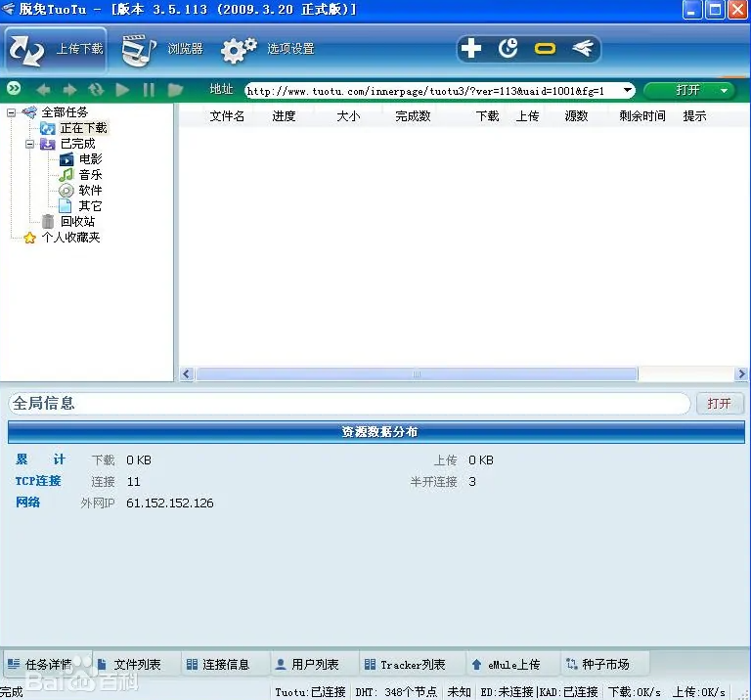The height and width of the screenshot is (700, 751).
Task: Click the white plus add-task icon
Action: [x=471, y=48]
